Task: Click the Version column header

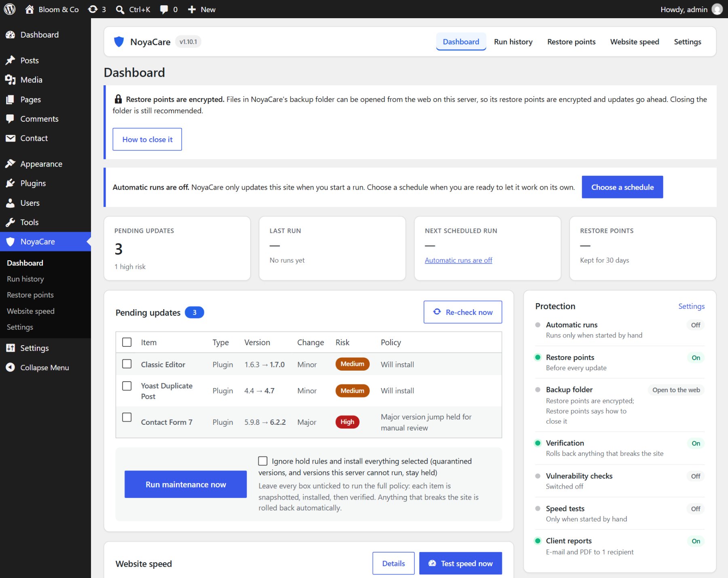Action: [x=257, y=342]
